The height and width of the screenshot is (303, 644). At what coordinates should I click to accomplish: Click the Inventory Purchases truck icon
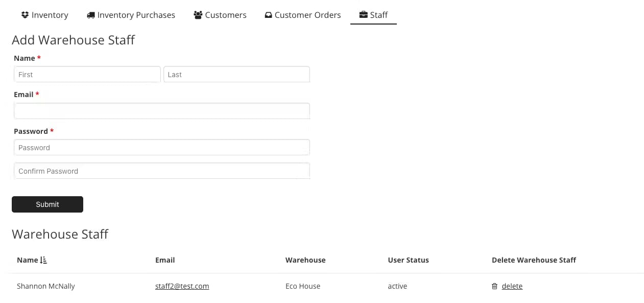pyautogui.click(x=91, y=15)
